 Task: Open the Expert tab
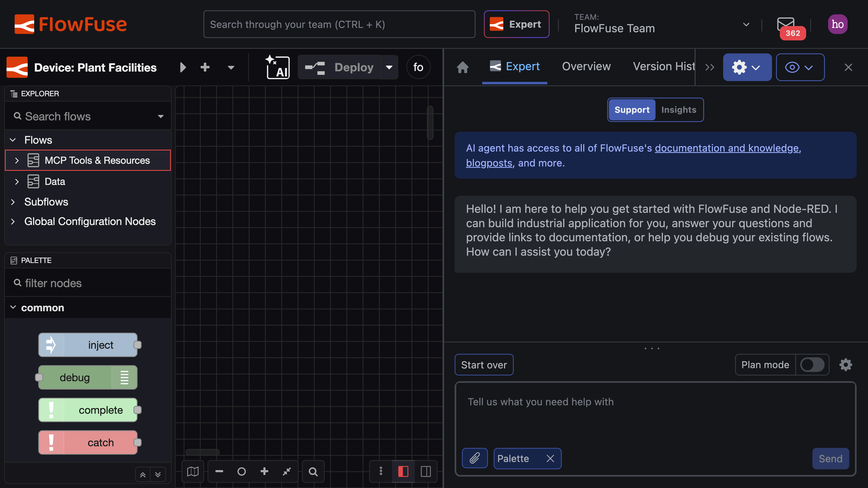tap(515, 66)
